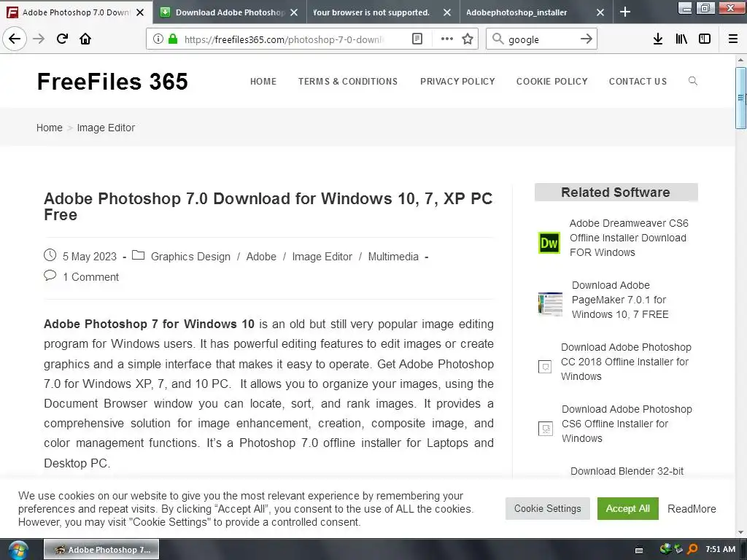Open Adobe Dreamweaver CS6 Offline Installer link
Screen dimensions: 747x560
click(629, 238)
